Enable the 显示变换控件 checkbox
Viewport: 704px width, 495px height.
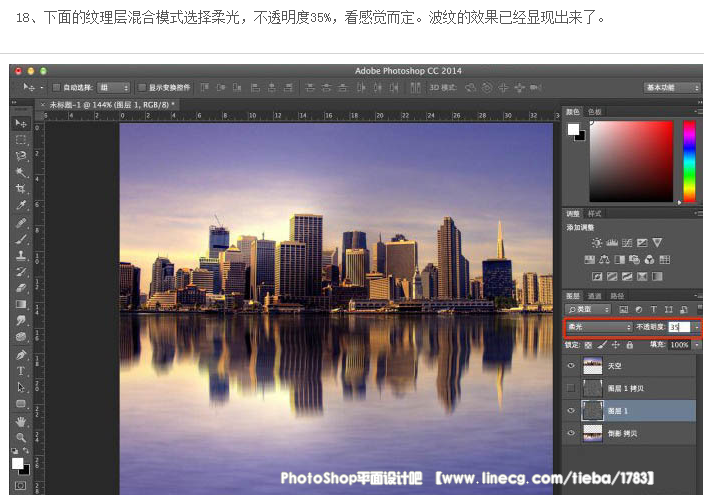pyautogui.click(x=142, y=87)
